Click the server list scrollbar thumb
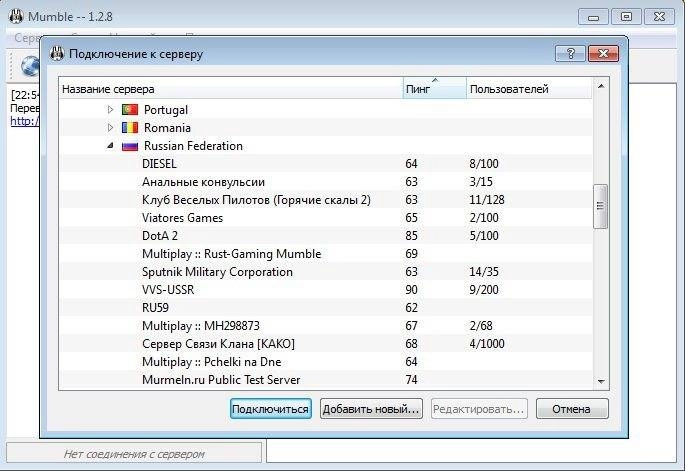 [600, 206]
